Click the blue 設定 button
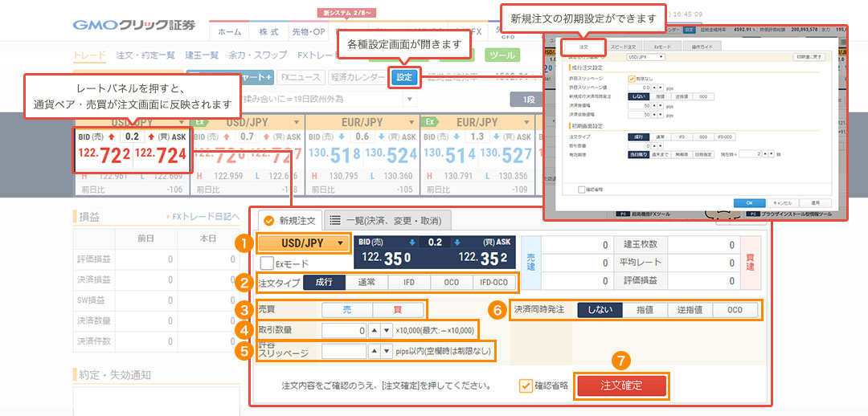This screenshot has width=868, height=416. (404, 78)
